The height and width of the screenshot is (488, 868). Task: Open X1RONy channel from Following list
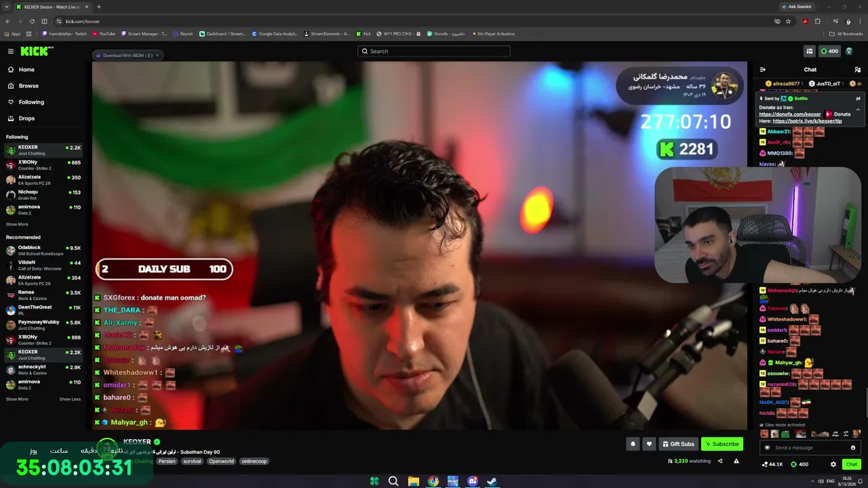click(44, 165)
